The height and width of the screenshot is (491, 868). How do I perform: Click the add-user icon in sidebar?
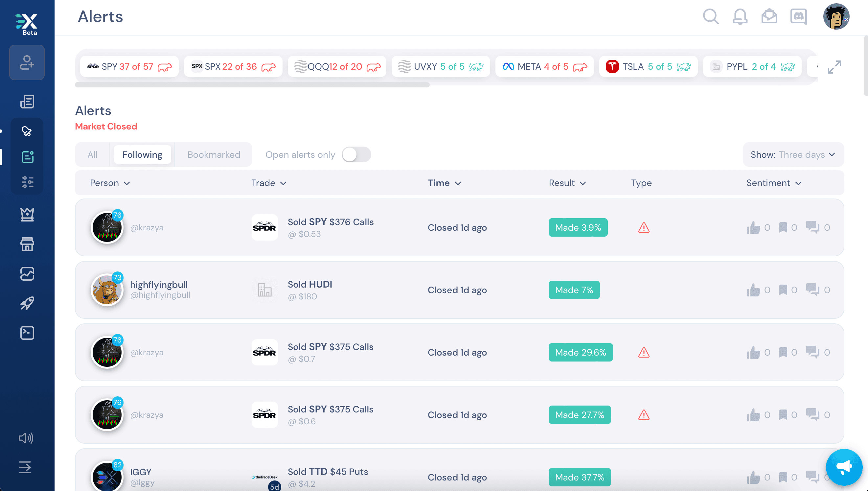27,63
